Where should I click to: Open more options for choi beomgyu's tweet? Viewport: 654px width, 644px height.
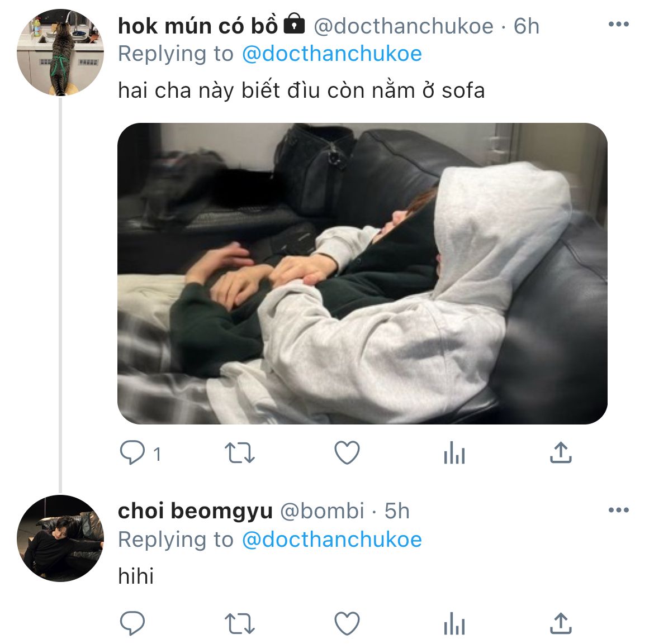pos(618,511)
